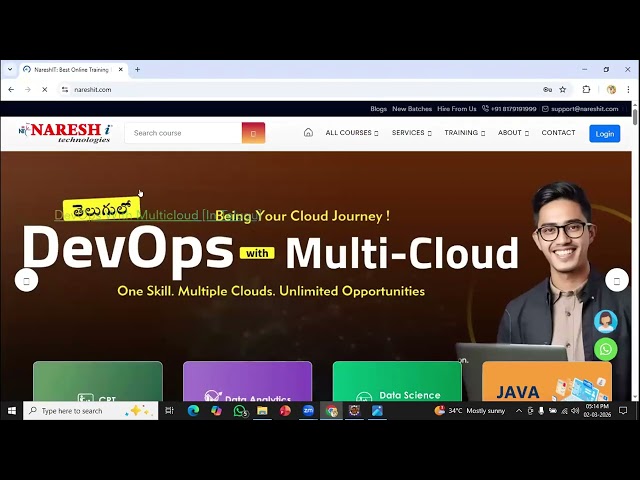This screenshot has height=480, width=640.
Task: Open the Hire From Us link
Action: pos(457,109)
